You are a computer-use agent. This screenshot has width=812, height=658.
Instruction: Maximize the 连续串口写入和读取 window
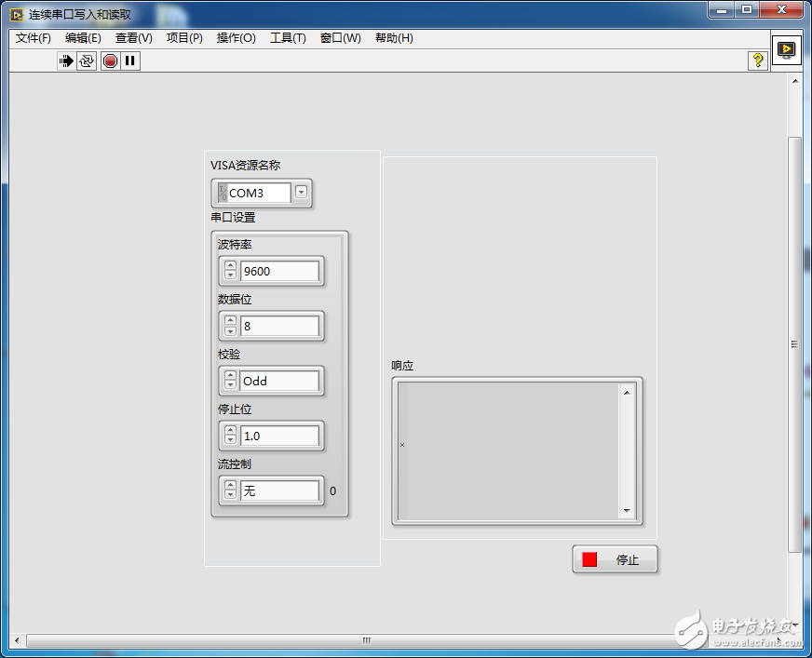pos(746,10)
